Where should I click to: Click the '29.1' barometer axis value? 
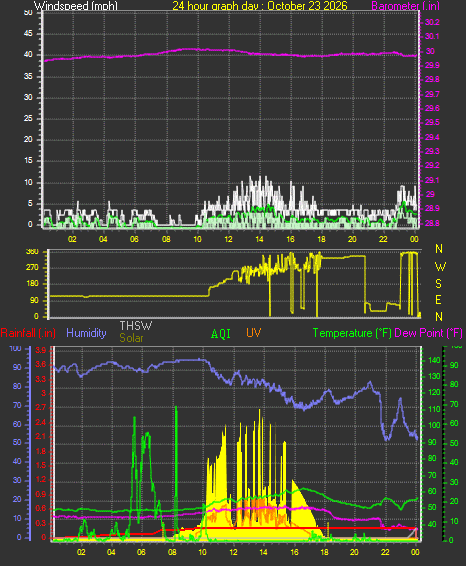(432, 180)
